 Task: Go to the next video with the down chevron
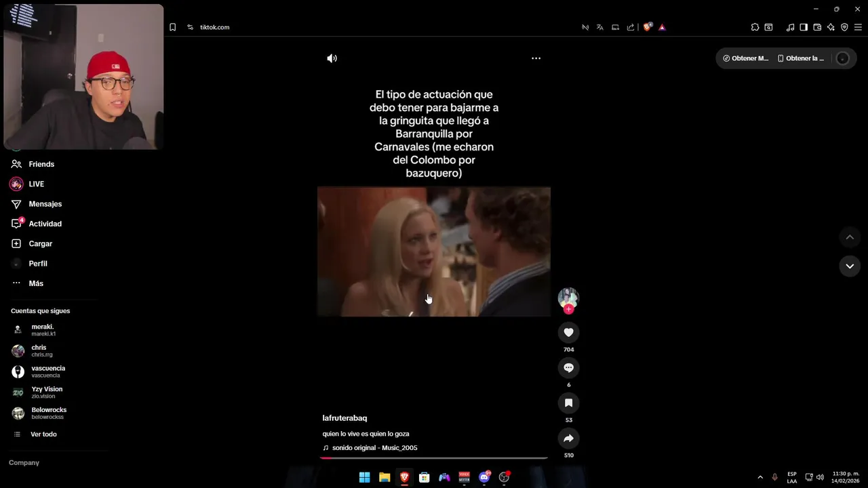(850, 266)
